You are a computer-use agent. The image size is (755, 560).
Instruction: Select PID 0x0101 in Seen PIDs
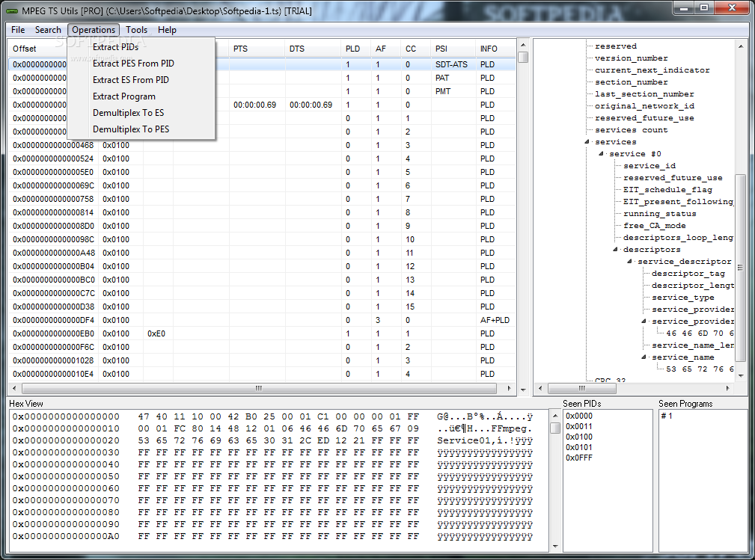[578, 448]
